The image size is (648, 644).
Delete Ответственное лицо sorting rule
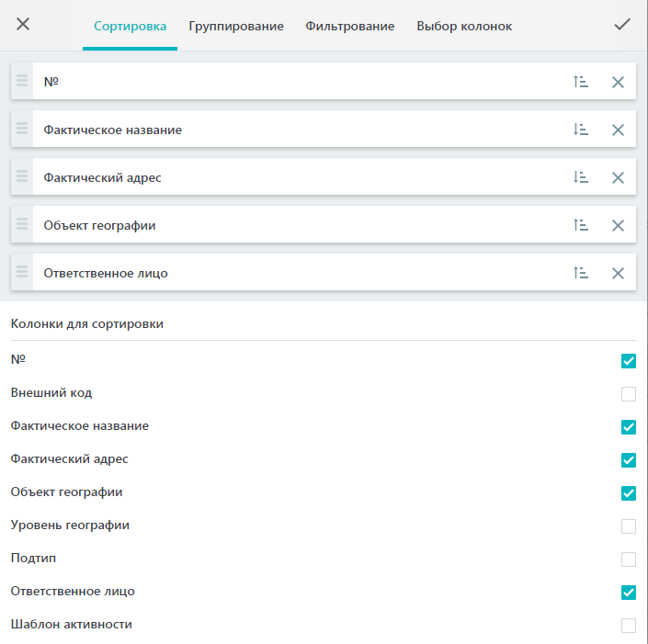618,273
